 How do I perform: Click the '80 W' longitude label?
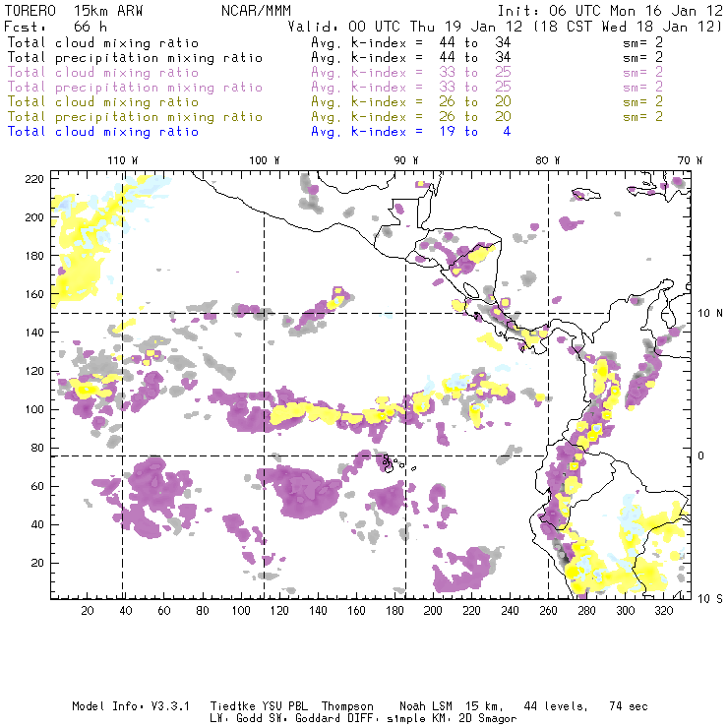coord(548,160)
